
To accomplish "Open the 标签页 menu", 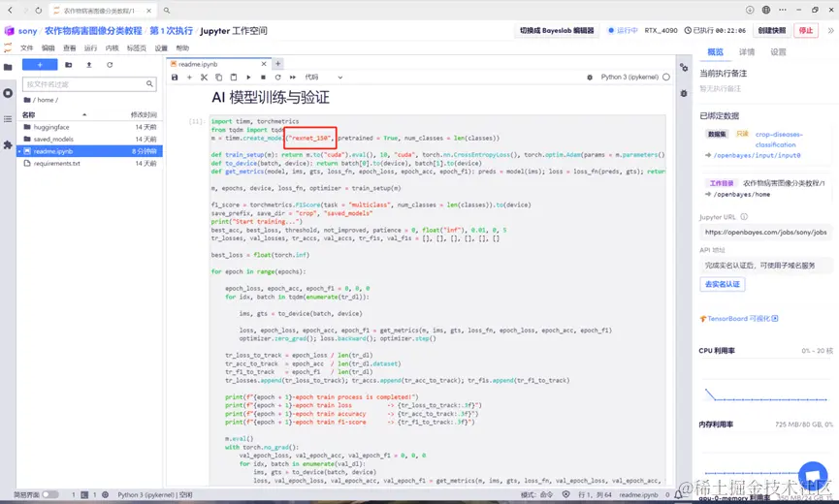I will [x=137, y=48].
